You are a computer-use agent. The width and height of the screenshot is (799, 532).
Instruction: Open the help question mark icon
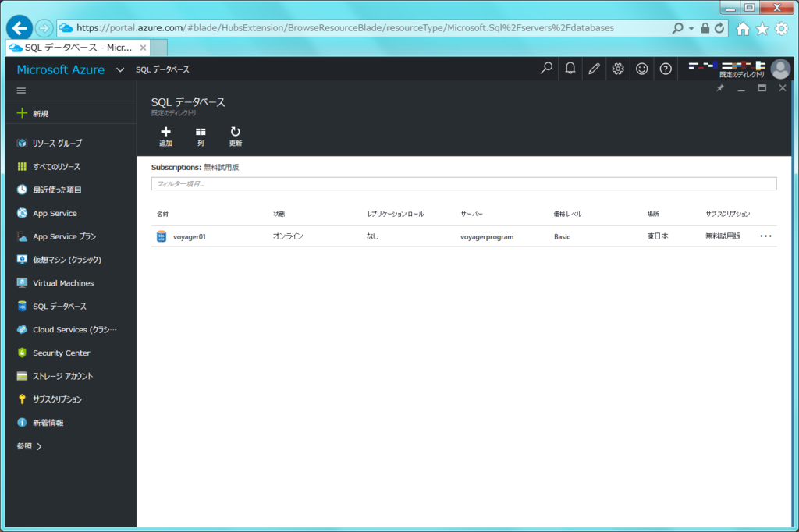(x=666, y=69)
